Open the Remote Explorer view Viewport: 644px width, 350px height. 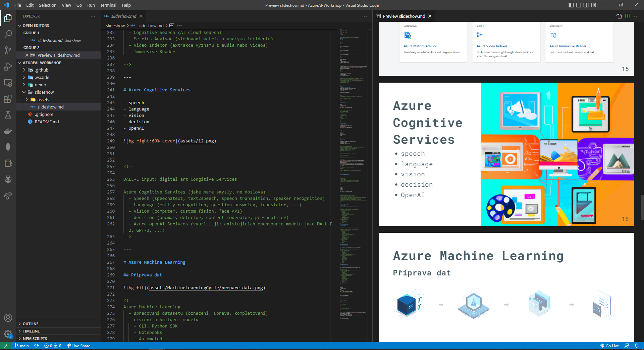click(8, 83)
